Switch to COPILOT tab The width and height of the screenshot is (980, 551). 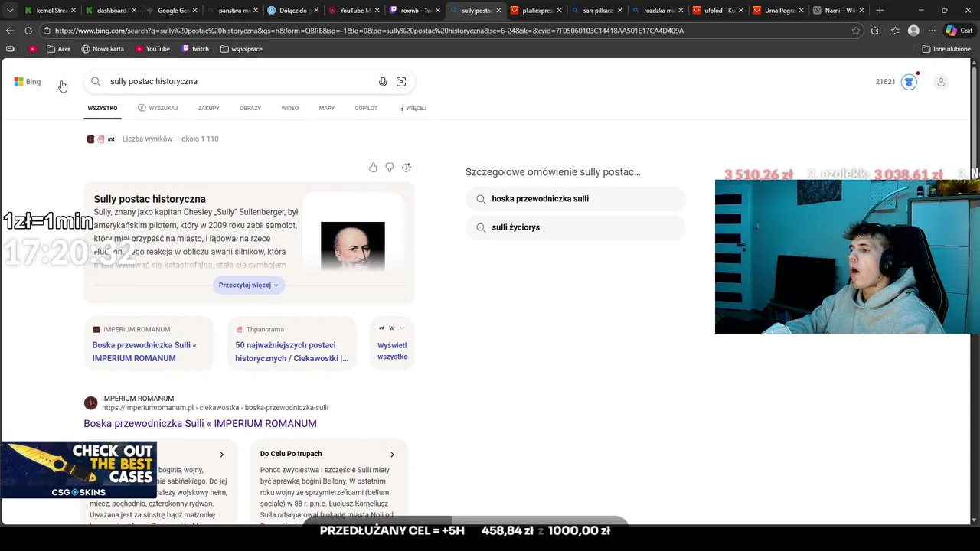pos(366,109)
